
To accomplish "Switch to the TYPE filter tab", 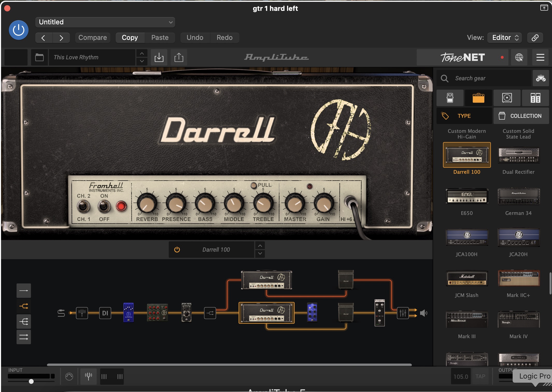I will click(x=464, y=116).
